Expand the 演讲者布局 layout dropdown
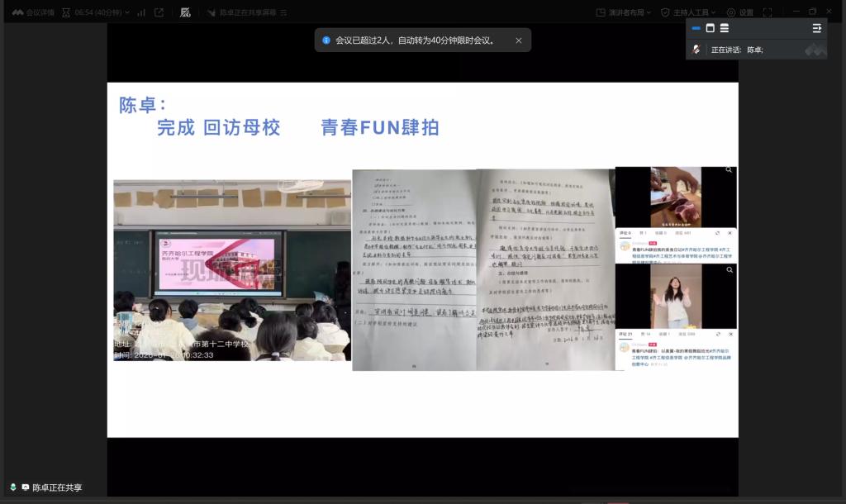Viewport: 846px width, 504px height. tap(624, 12)
